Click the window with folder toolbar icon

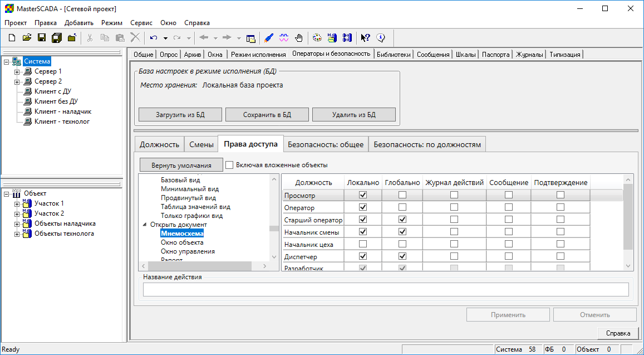(x=250, y=38)
